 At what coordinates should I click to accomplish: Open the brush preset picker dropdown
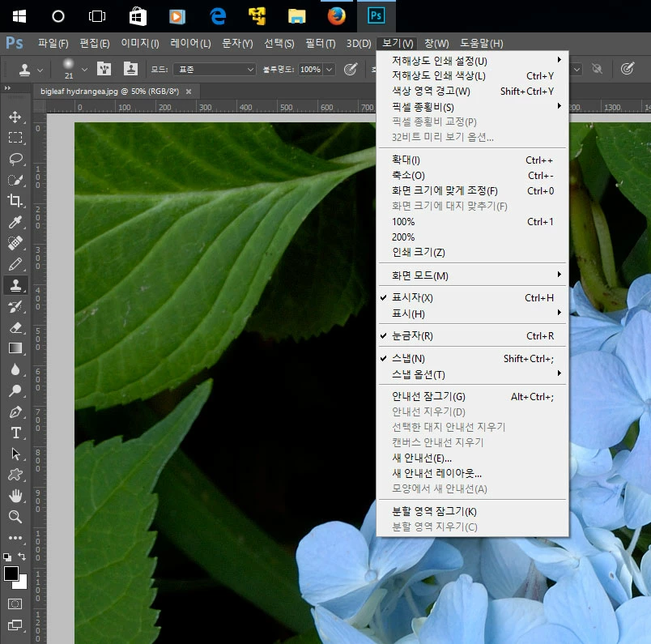[85, 70]
